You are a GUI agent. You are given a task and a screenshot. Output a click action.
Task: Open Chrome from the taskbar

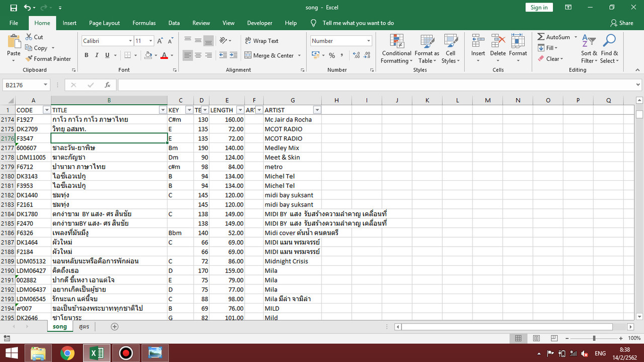[x=67, y=353]
